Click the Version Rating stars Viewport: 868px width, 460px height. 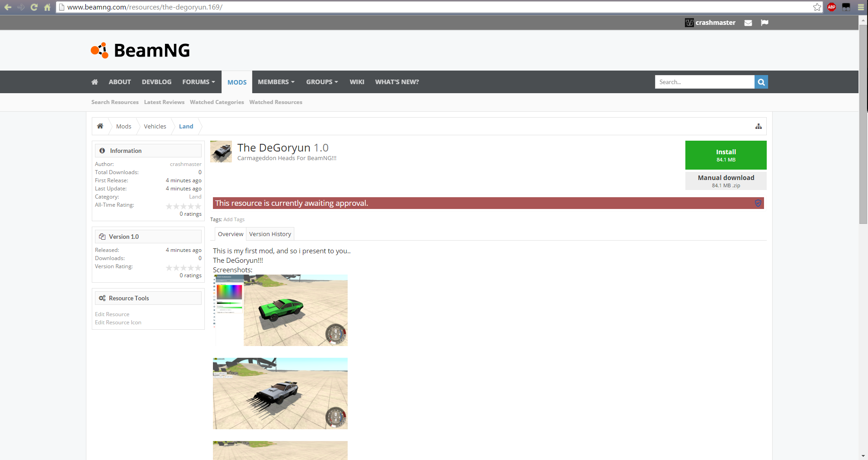coord(184,268)
